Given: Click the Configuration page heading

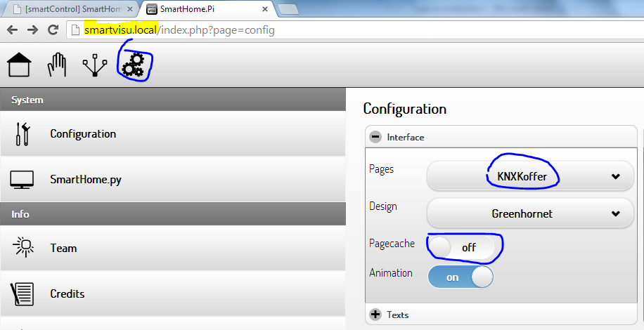Looking at the screenshot, I should click(x=404, y=109).
